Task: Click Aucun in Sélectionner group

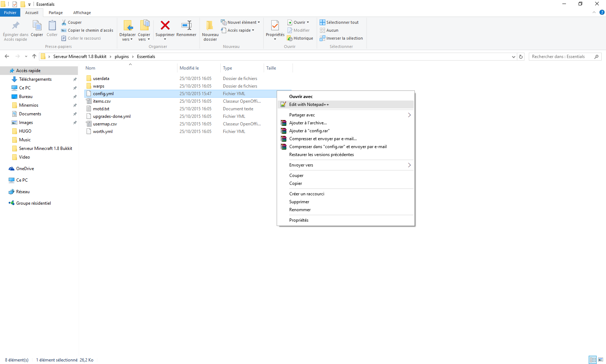Action: (x=329, y=30)
